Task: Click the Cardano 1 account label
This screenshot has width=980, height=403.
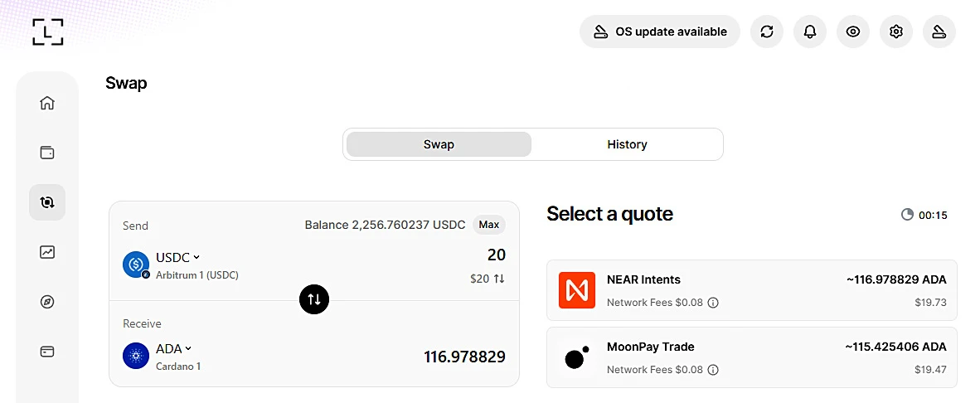Action: [178, 367]
